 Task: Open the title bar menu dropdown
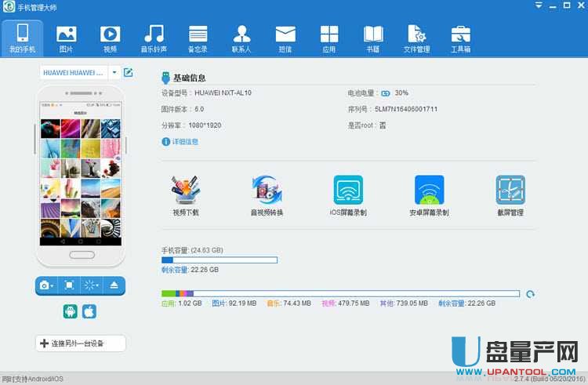point(539,5)
